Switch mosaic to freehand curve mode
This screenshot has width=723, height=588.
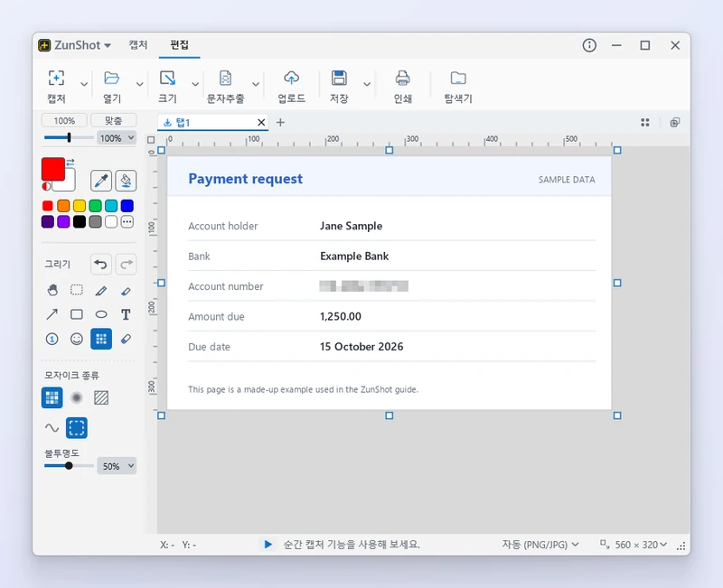point(52,427)
